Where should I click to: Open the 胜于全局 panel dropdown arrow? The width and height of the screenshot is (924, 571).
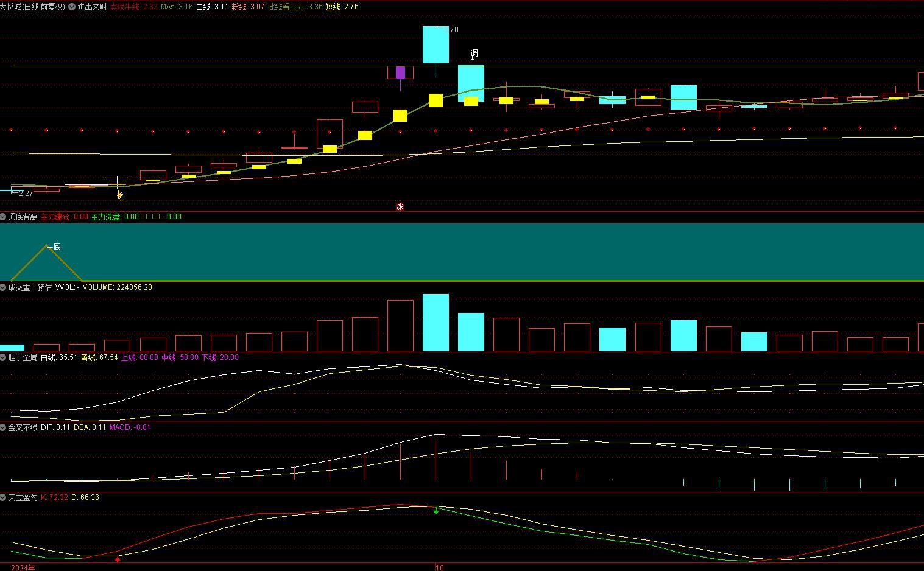pyautogui.click(x=3, y=357)
